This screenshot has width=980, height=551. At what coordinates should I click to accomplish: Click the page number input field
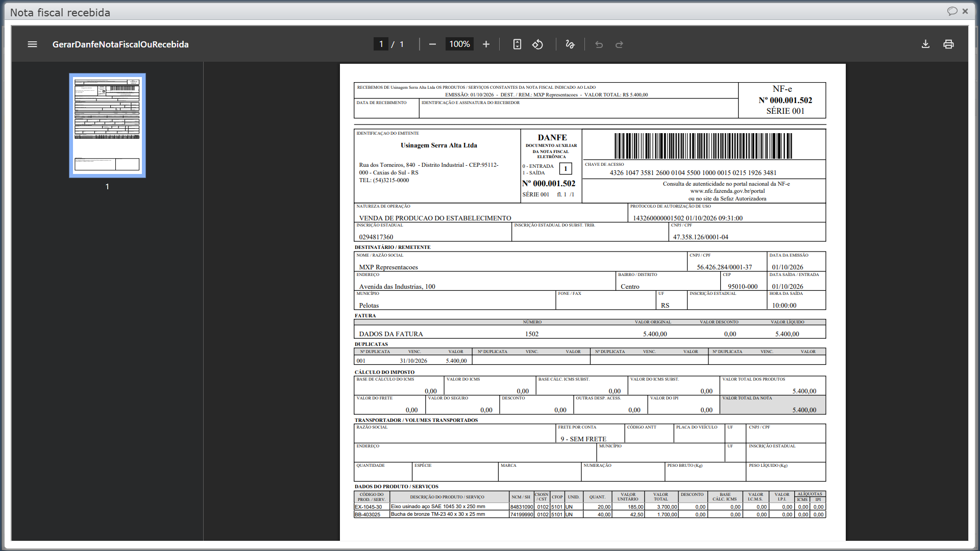381,44
